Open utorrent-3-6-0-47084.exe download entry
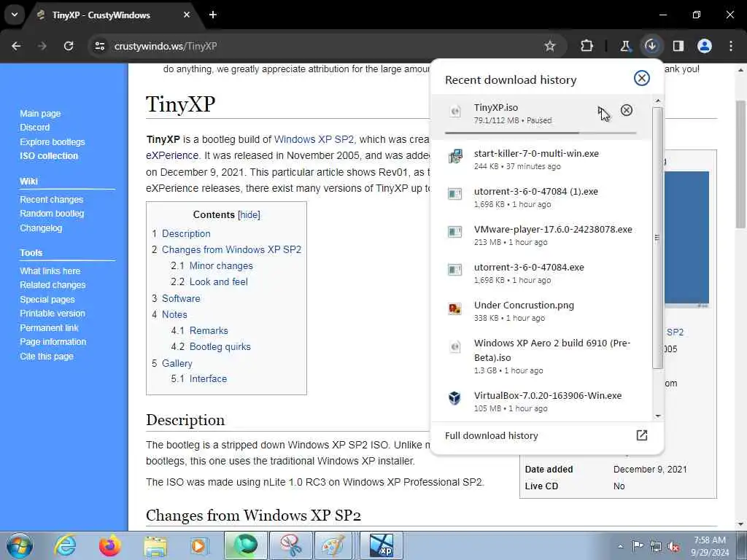This screenshot has width=747, height=560. click(x=541, y=273)
